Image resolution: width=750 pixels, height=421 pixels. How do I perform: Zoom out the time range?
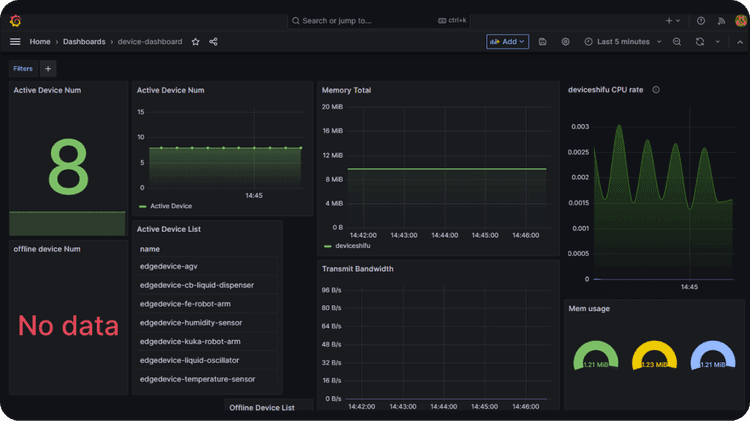[677, 42]
